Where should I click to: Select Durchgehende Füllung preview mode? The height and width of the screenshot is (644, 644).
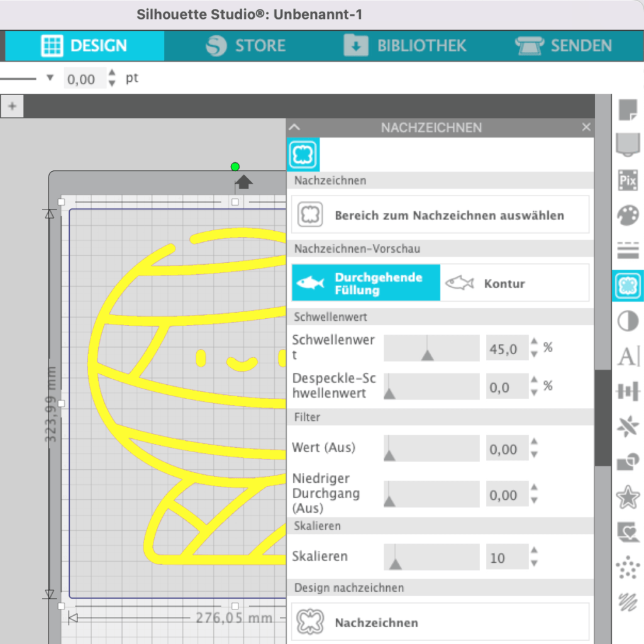(366, 284)
